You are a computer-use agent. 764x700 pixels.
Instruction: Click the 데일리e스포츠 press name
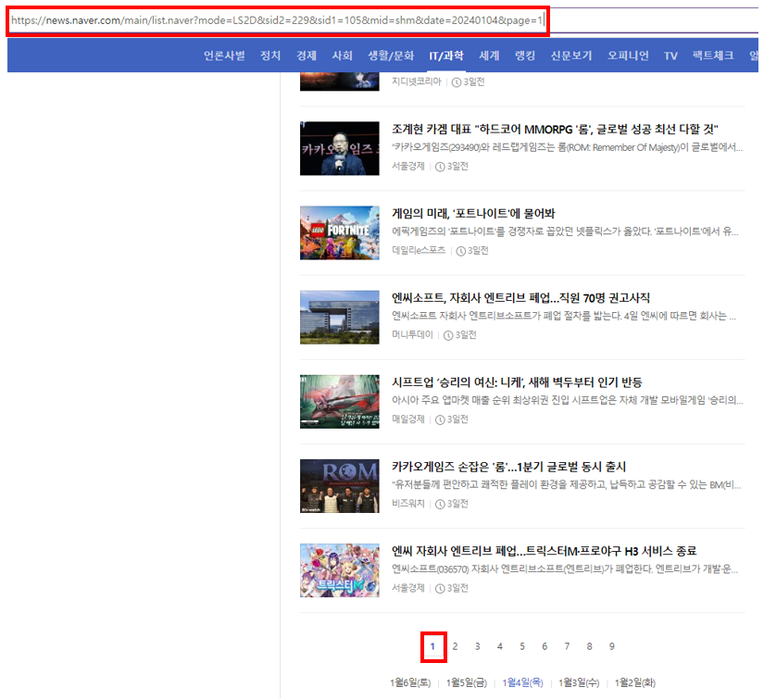pos(419,250)
